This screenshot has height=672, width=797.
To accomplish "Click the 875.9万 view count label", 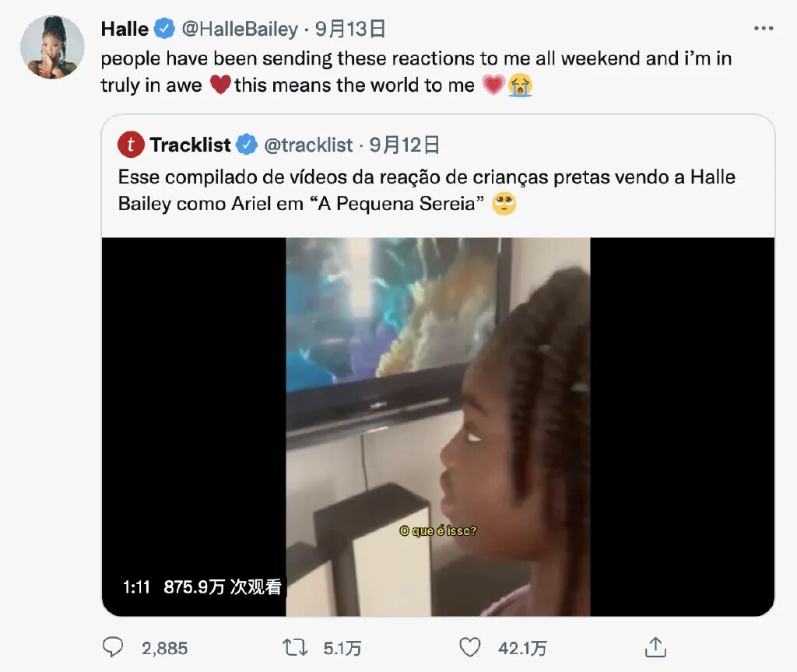I will tap(222, 587).
